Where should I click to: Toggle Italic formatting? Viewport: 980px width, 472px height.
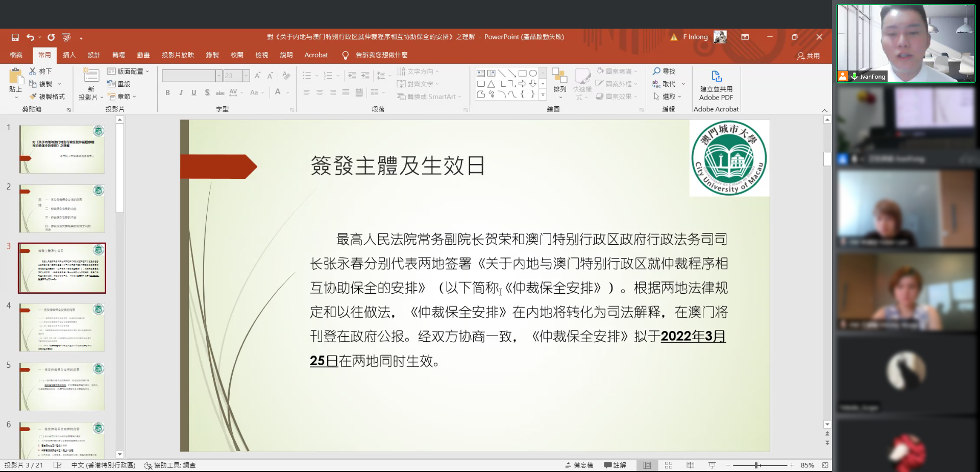[181, 92]
